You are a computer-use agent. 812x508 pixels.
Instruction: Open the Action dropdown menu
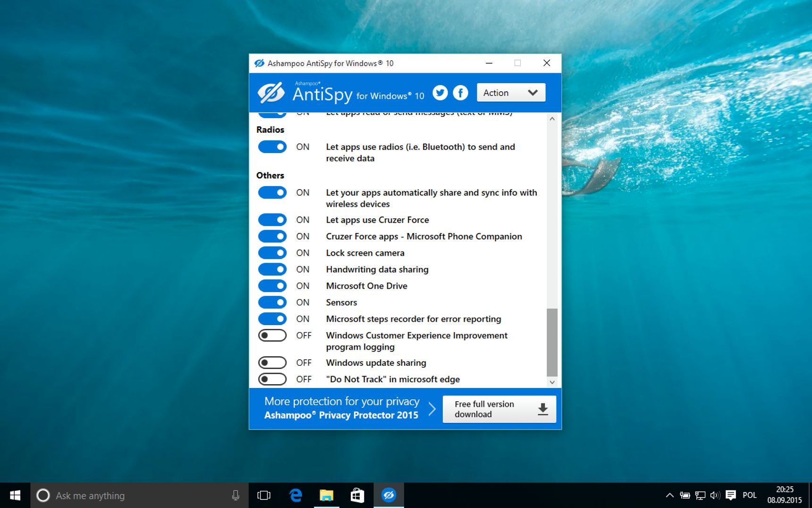coord(511,93)
